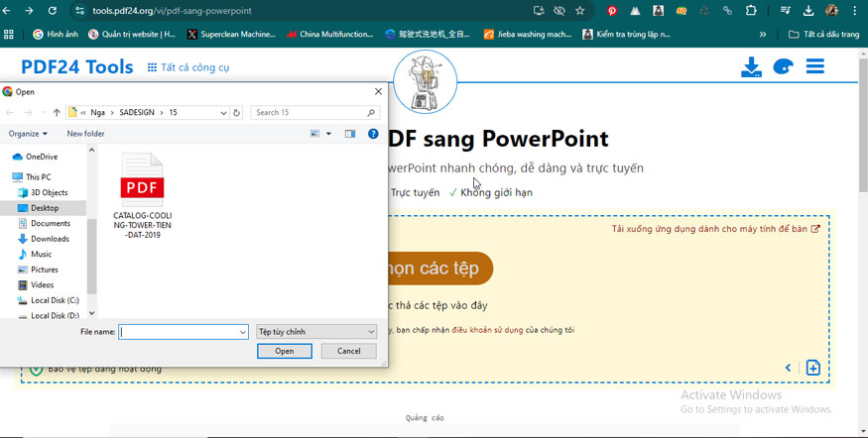Screen dimensions: 868x438
Task: Click the Open button in dialog
Action: tap(285, 351)
